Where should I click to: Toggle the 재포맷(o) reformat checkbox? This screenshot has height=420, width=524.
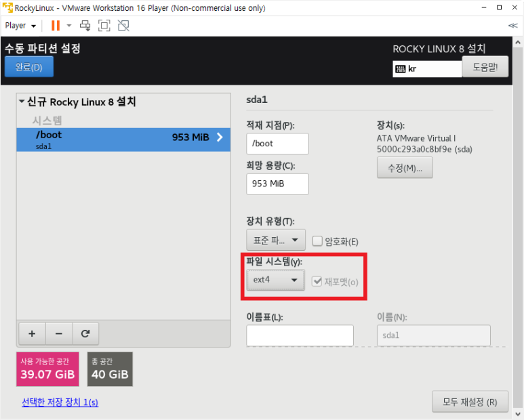[x=317, y=281]
